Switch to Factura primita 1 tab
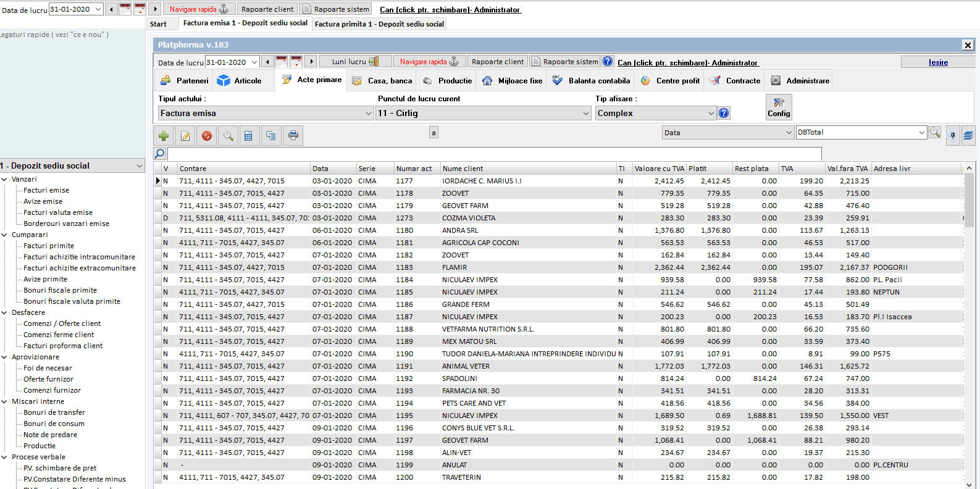980x489 pixels. (379, 24)
